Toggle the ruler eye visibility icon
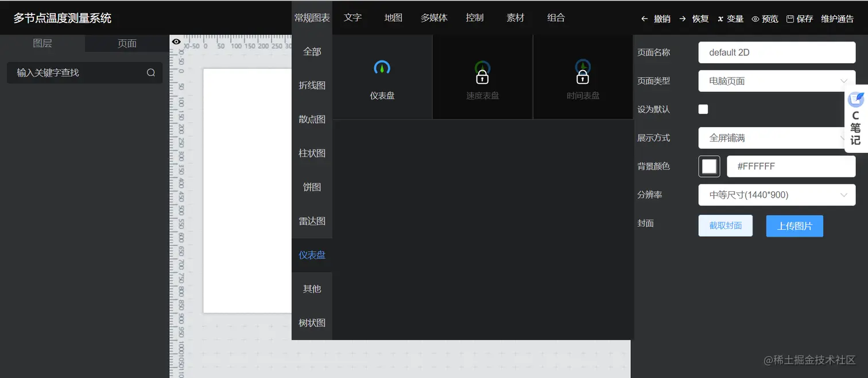The image size is (868, 378). pos(176,41)
